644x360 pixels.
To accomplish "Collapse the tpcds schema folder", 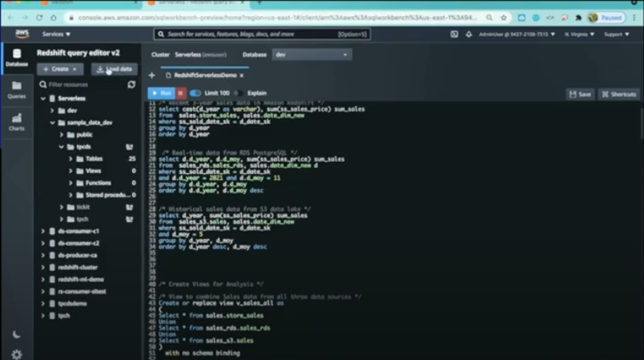I will [61, 147].
